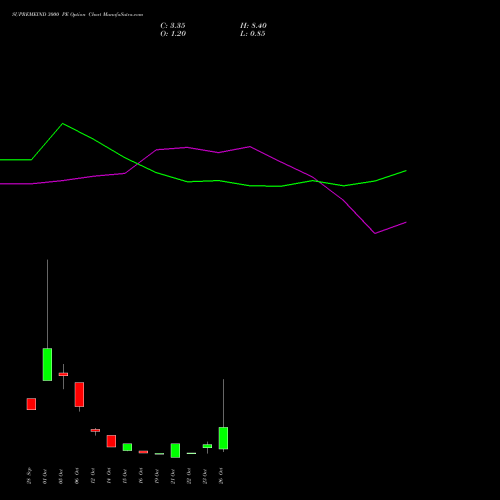Click the 19 Oct date label
The height and width of the screenshot is (500, 500).
(x=157, y=476)
